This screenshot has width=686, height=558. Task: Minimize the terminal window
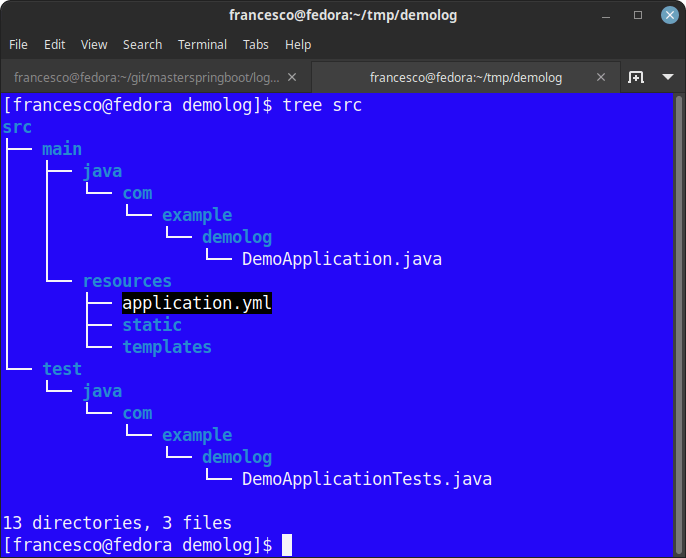point(606,15)
